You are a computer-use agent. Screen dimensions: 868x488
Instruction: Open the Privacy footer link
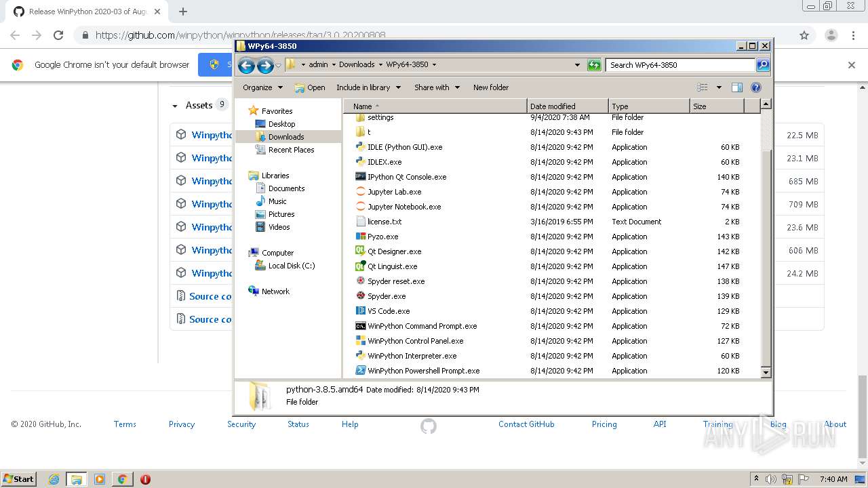(182, 424)
